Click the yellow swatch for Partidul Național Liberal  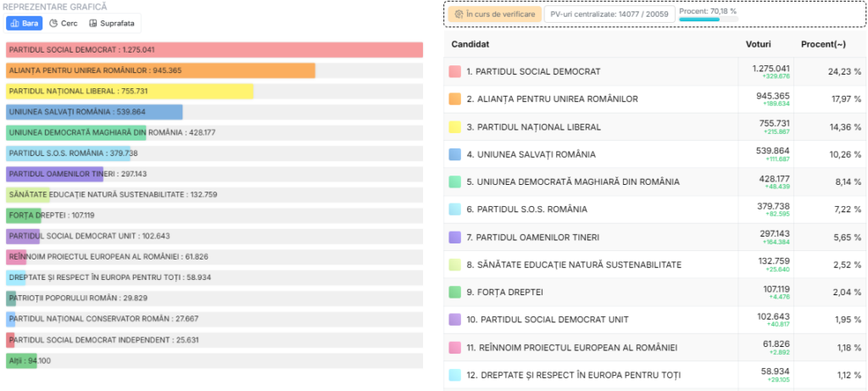pos(455,126)
